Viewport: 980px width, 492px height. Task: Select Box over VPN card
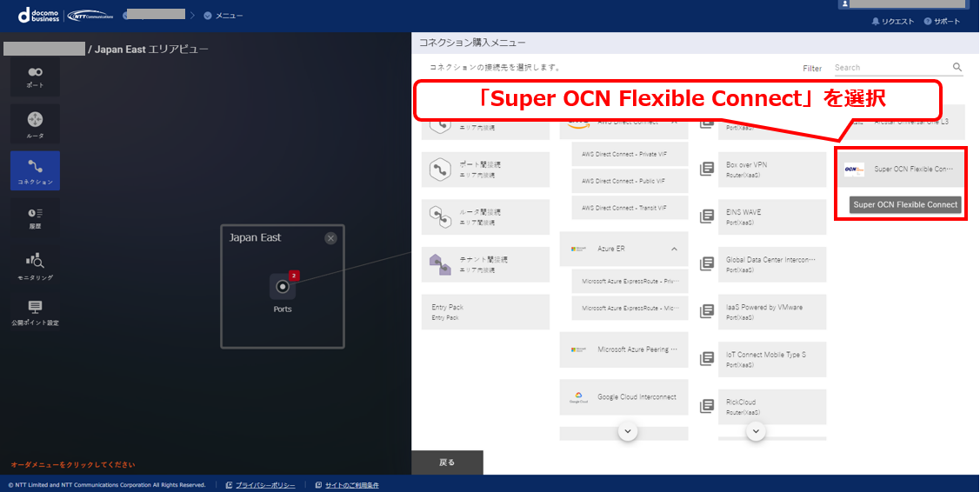[772, 170]
